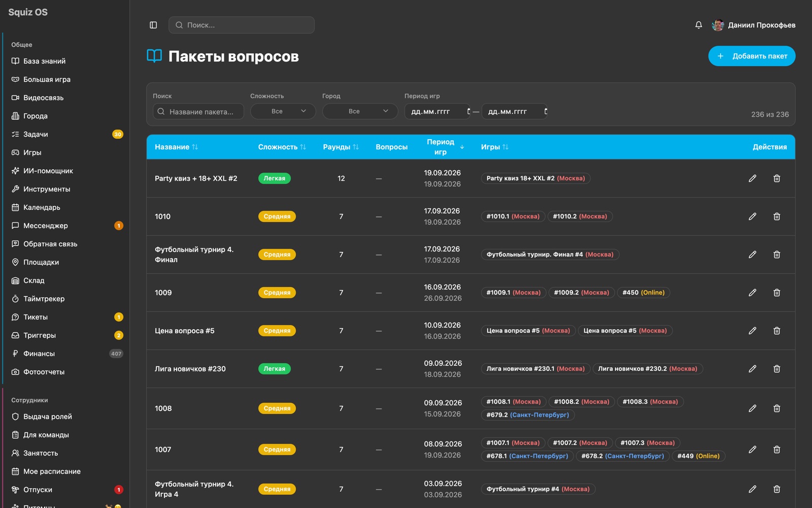Screen dimensions: 812x508
Task: Open the Город filter dropdown
Action: click(360, 111)
